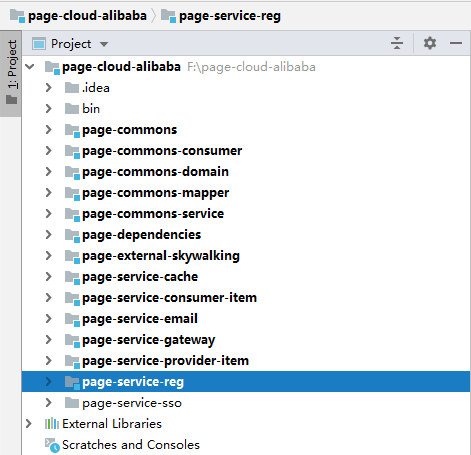Open the Project panel settings gear
Viewport: 471px width, 455px height.
pyautogui.click(x=430, y=43)
